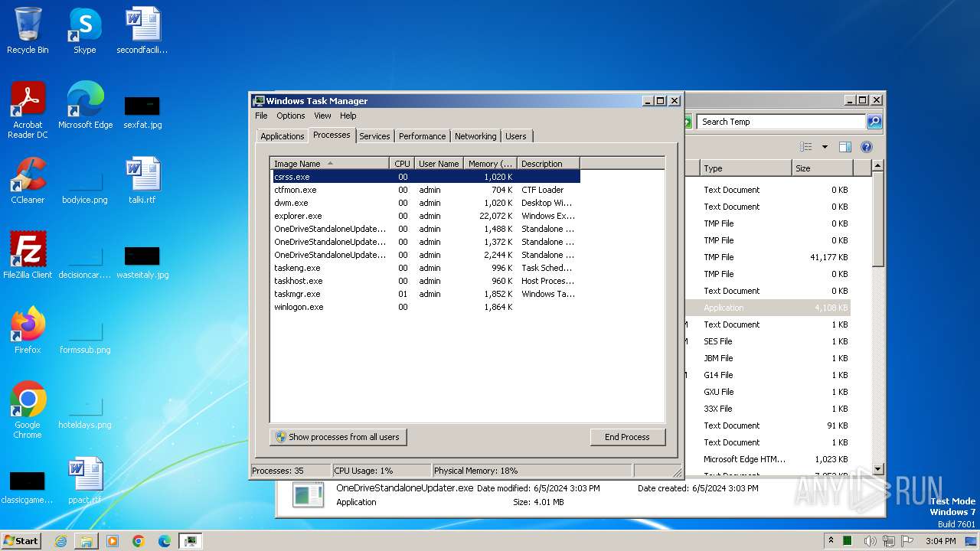The height and width of the screenshot is (551, 980).
Task: Click the network tray icon
Action: tap(888, 541)
